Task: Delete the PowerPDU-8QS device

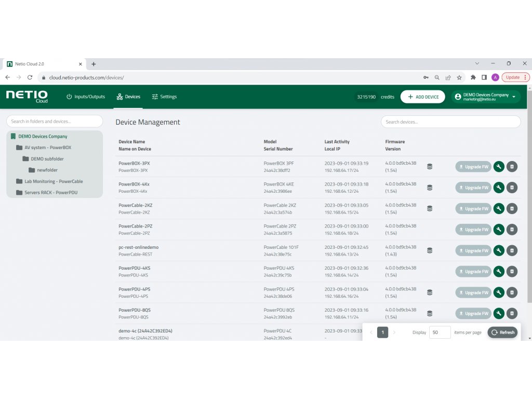Action: click(x=512, y=313)
